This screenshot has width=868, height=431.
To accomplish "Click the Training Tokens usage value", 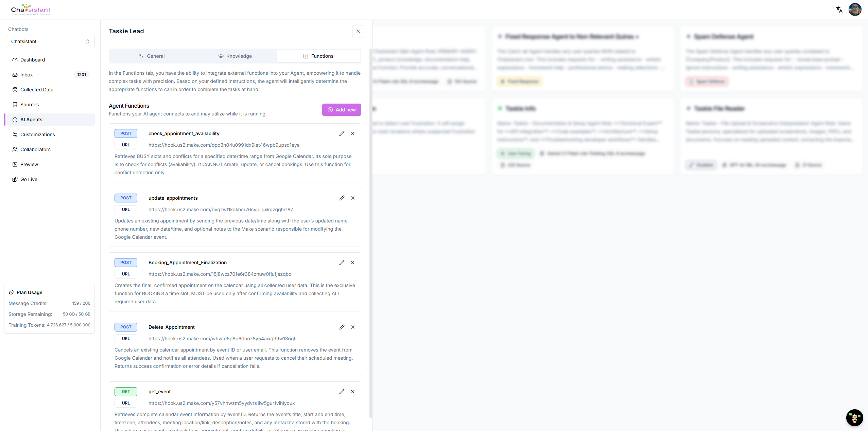I will pos(69,325).
